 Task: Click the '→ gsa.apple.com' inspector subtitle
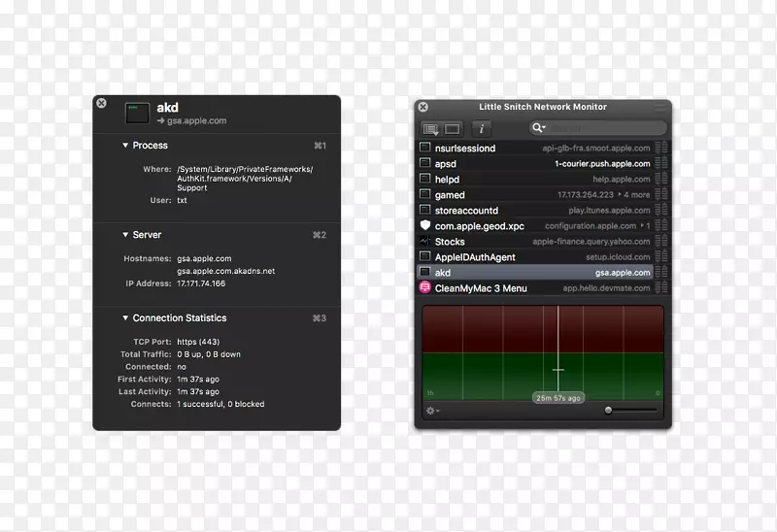pyautogui.click(x=191, y=120)
